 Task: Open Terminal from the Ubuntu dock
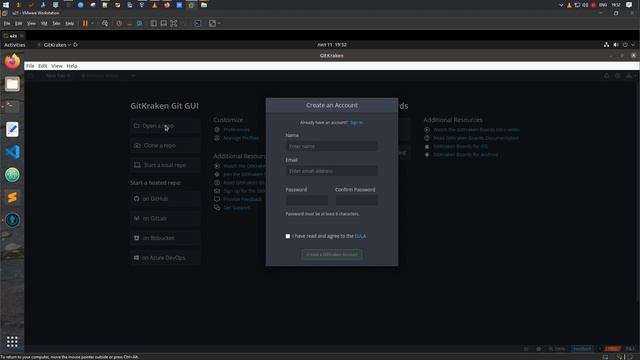point(12,107)
